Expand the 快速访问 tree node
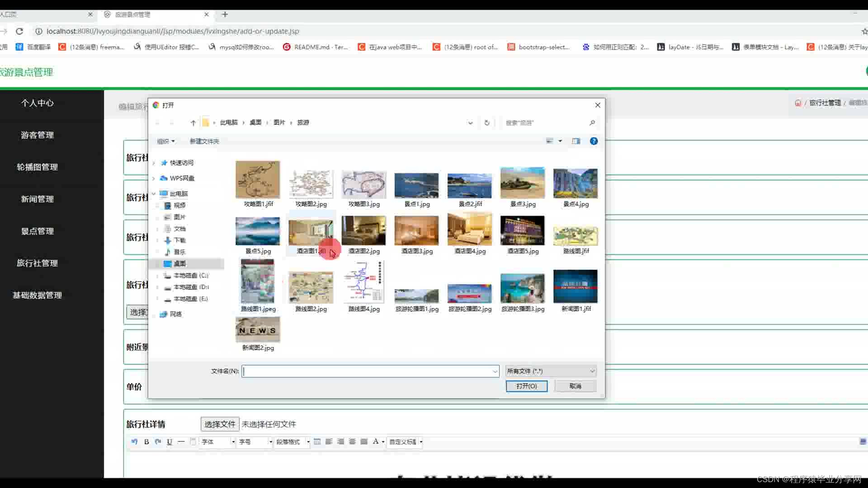The image size is (868, 488). coord(154,163)
